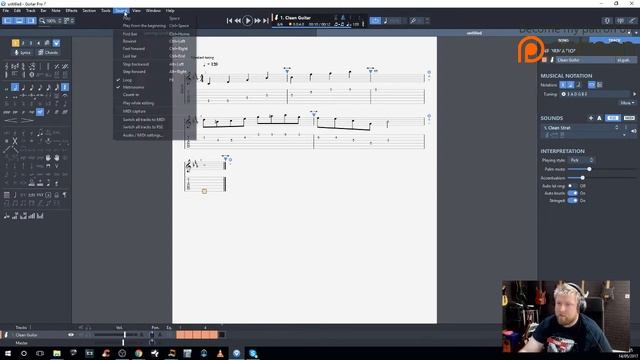Select the mezzo-forte dynamic icon
This screenshot has height=360, width=640.
pos(40,112)
